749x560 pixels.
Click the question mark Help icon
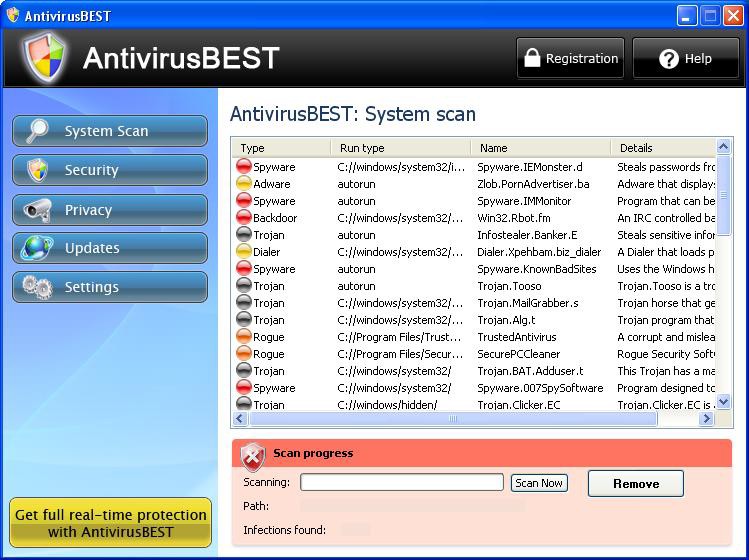click(669, 59)
